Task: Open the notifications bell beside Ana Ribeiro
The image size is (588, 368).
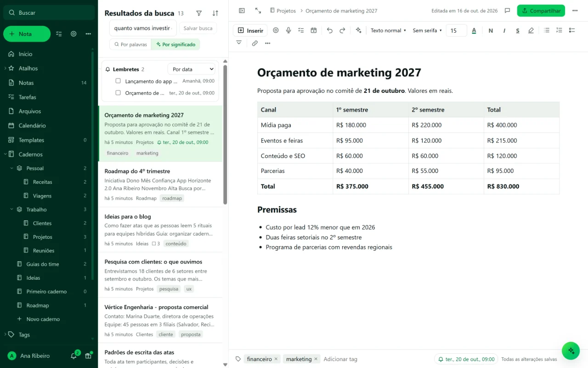Action: [x=73, y=356]
